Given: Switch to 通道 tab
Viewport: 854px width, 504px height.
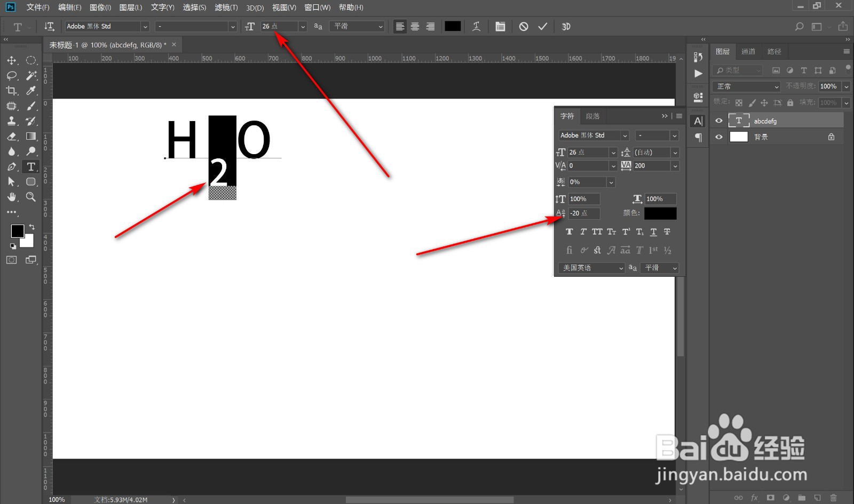Looking at the screenshot, I should [x=748, y=51].
